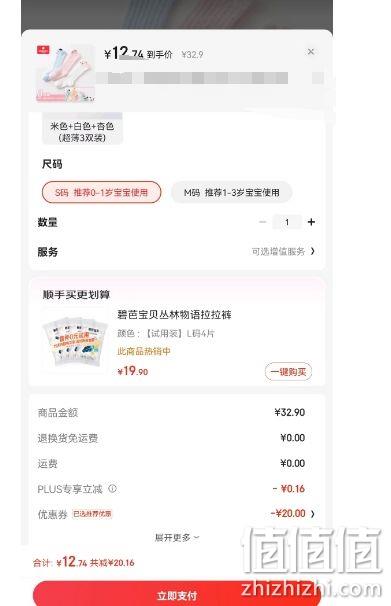Open 碧芭宝贝丛林物语拉拉裤 product title

[x=174, y=315]
